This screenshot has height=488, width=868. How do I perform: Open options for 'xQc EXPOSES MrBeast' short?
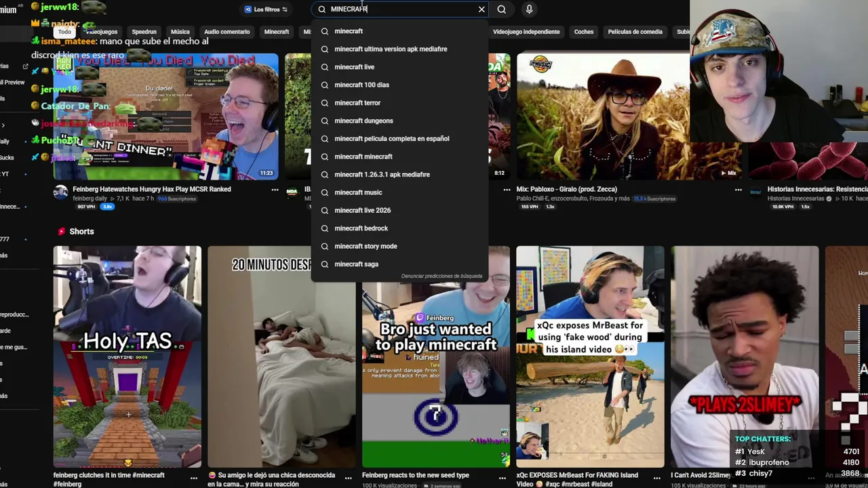658,478
